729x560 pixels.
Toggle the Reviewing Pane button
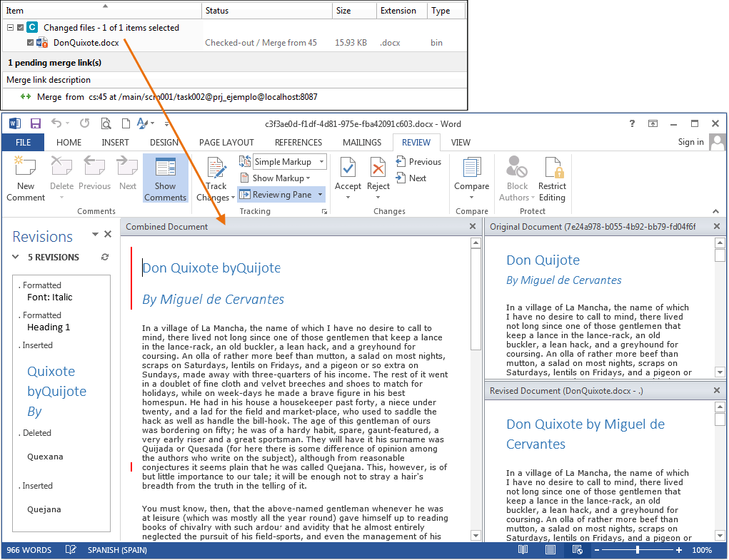[276, 195]
